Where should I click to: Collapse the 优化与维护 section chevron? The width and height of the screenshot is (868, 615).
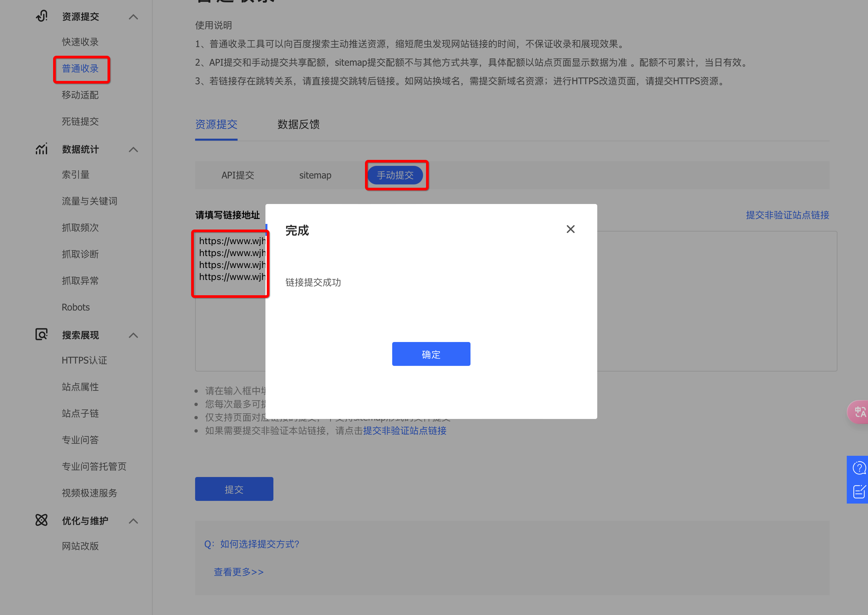133,521
